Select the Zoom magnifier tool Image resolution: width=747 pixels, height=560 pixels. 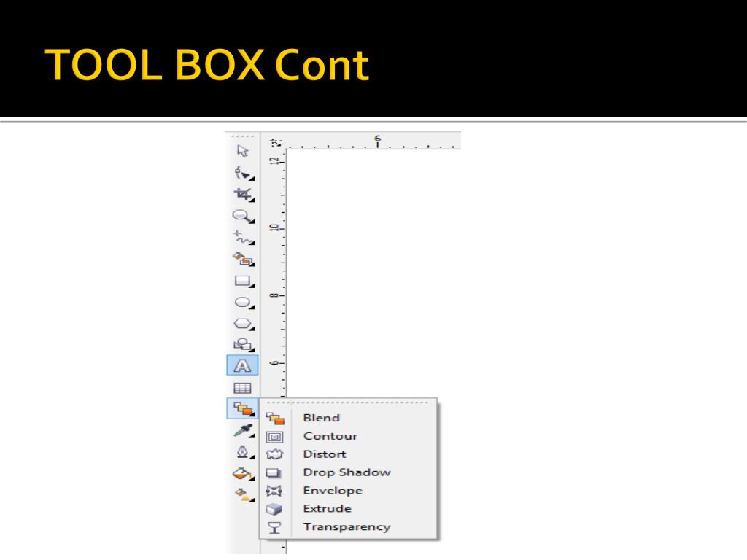(244, 216)
